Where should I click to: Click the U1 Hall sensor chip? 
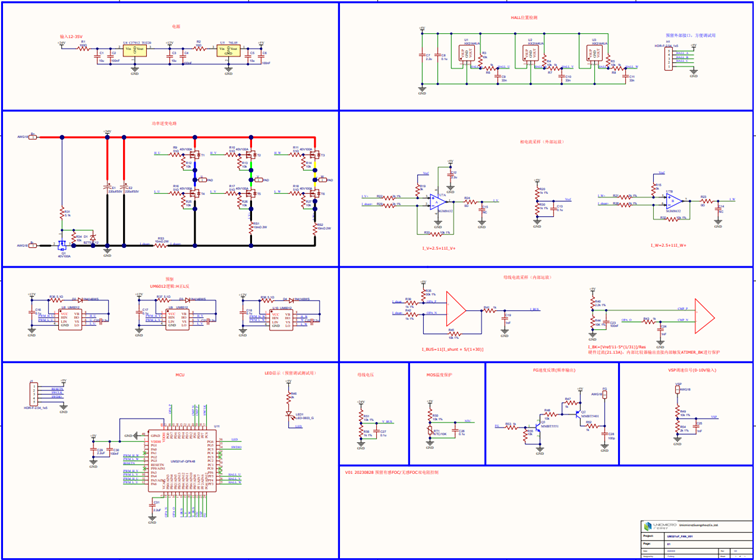pos(469,52)
